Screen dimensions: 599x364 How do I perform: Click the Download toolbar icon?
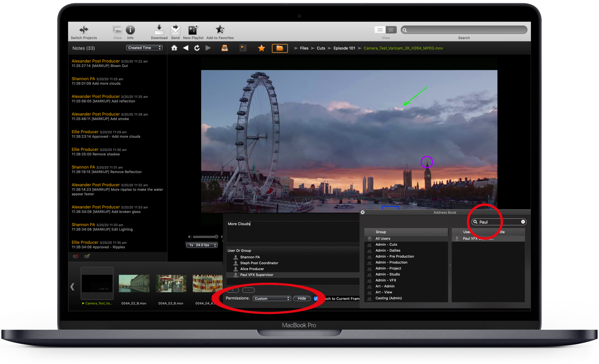pyautogui.click(x=159, y=30)
